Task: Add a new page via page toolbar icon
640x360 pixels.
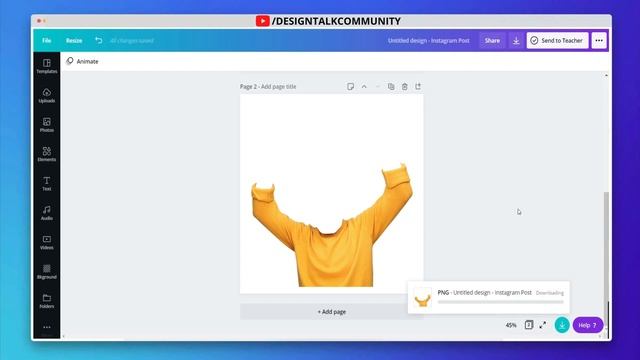Action: [x=418, y=87]
